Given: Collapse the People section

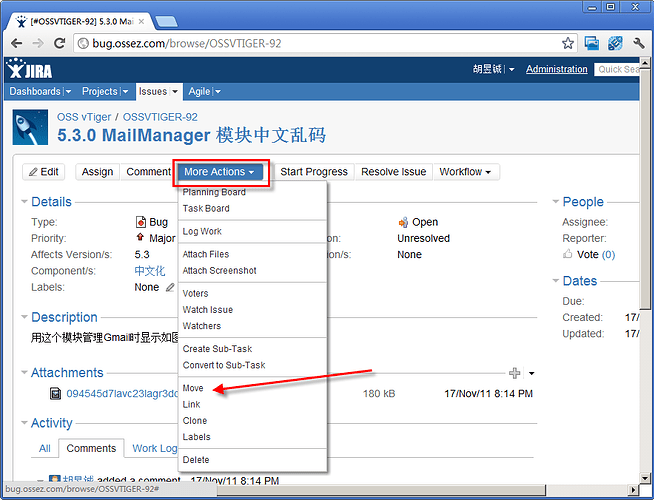Looking at the screenshot, I should tap(556, 202).
